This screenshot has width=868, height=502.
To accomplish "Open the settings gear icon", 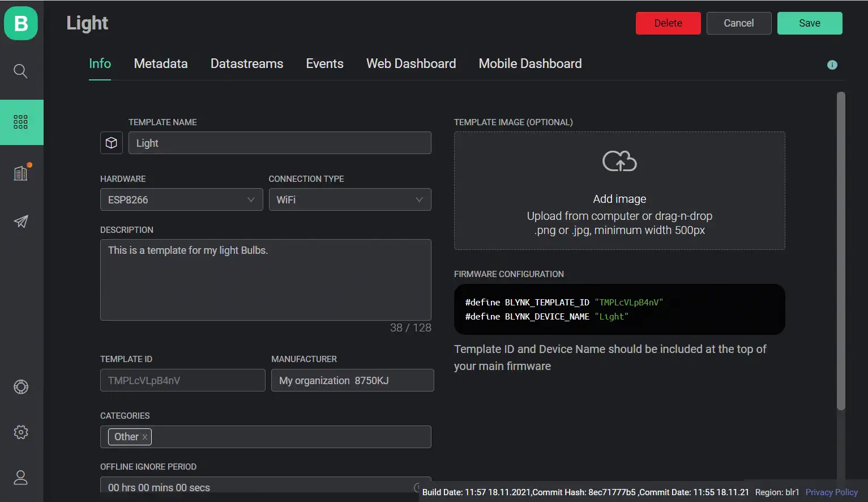I will click(x=21, y=432).
